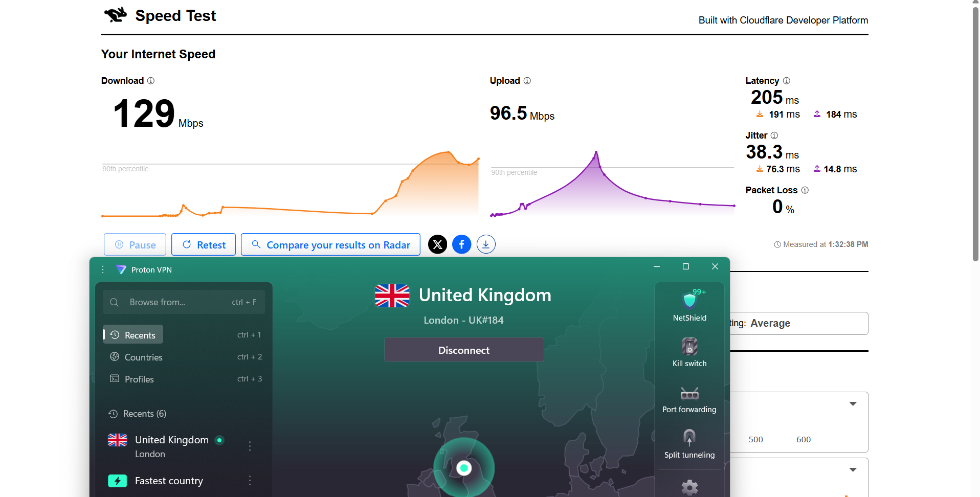Share speed test results on Facebook
The width and height of the screenshot is (980, 497).
tap(461, 244)
